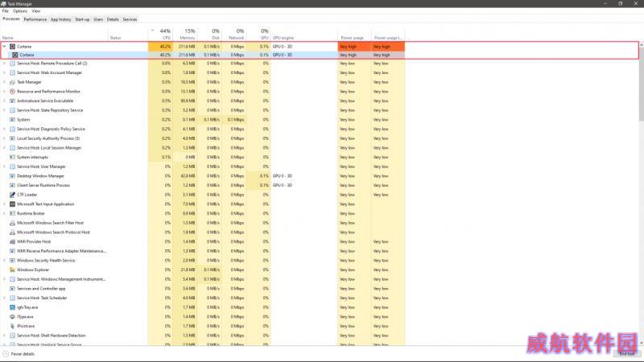Viewport: 644px width, 362px height.
Task: Click the Fewer details button
Action: click(x=19, y=354)
